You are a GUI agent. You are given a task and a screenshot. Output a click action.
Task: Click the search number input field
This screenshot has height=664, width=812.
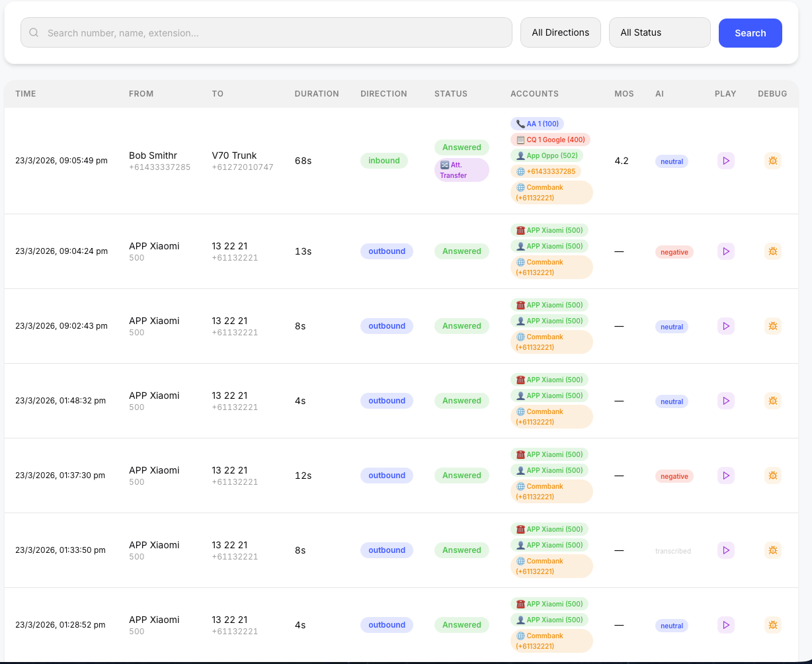click(264, 32)
